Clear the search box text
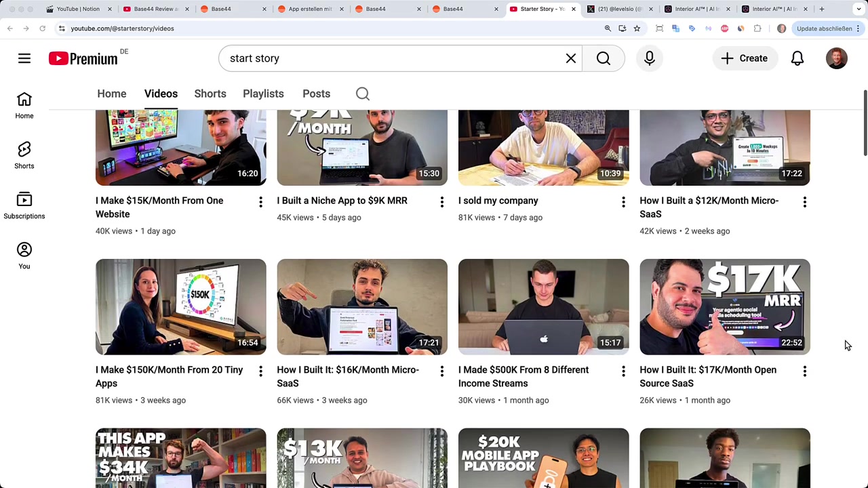 [571, 58]
